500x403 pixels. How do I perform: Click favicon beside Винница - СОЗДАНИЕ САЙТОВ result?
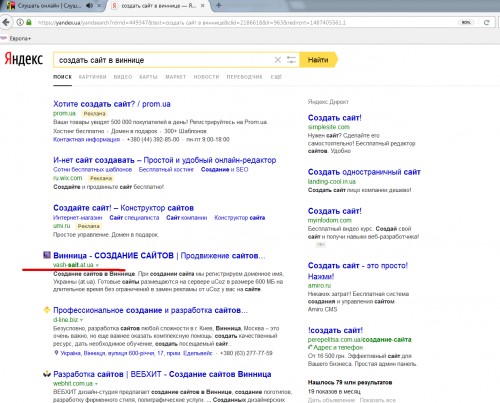coord(47,255)
